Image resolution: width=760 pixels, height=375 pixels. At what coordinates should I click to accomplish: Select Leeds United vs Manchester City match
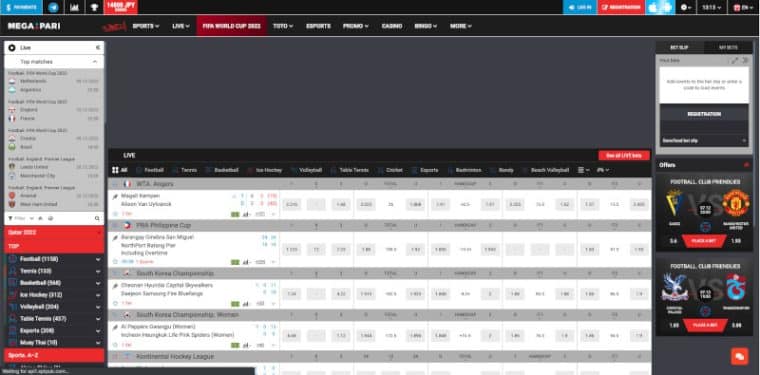[x=53, y=171]
